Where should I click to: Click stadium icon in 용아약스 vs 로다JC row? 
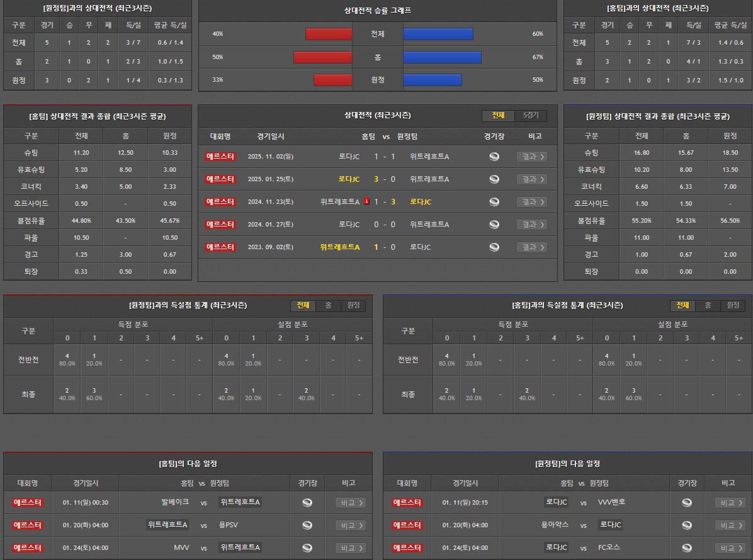[687, 525]
